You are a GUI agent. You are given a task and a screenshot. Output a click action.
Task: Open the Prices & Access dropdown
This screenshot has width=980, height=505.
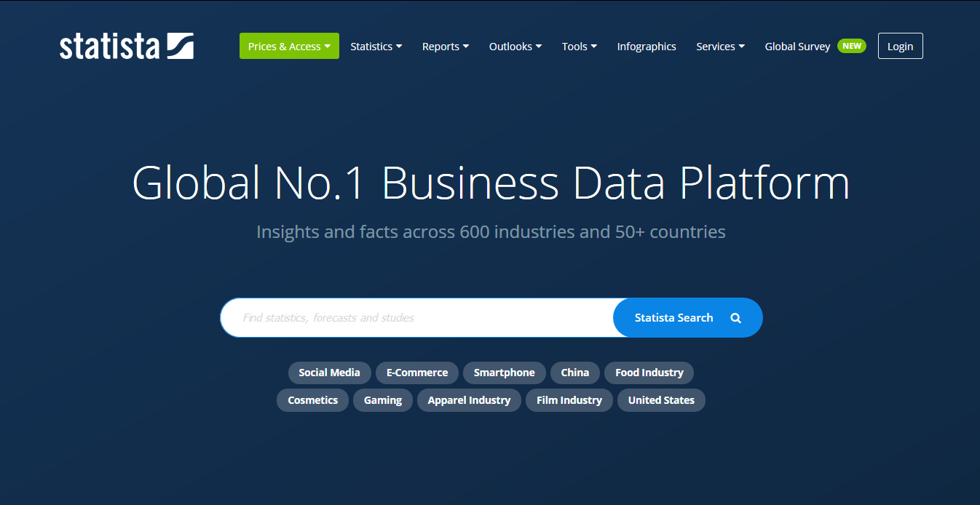[x=289, y=47]
